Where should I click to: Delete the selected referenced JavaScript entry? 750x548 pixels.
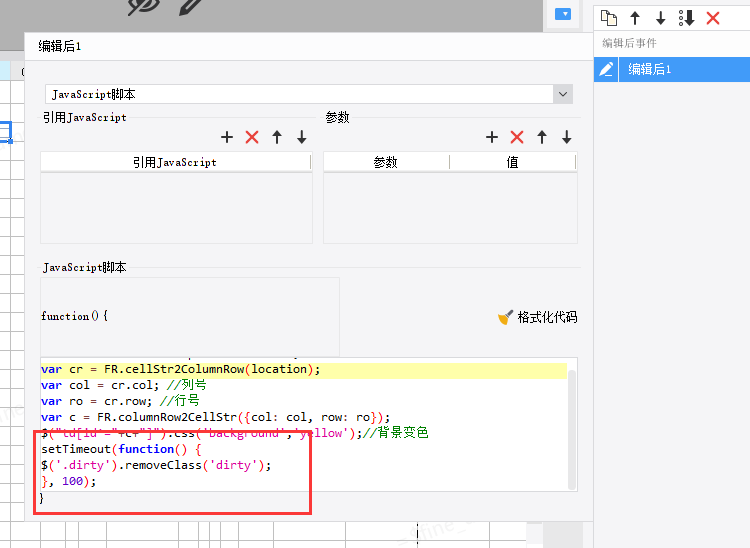coord(252,138)
